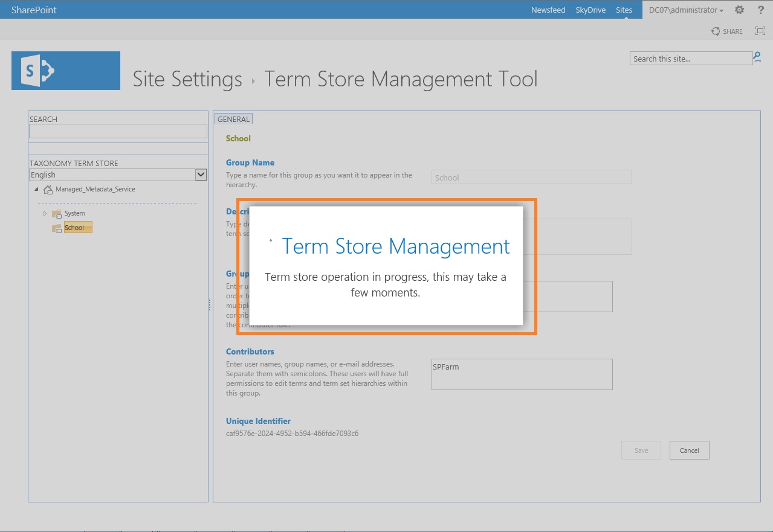Open the English language dropdown
This screenshot has width=773, height=532.
[x=200, y=175]
